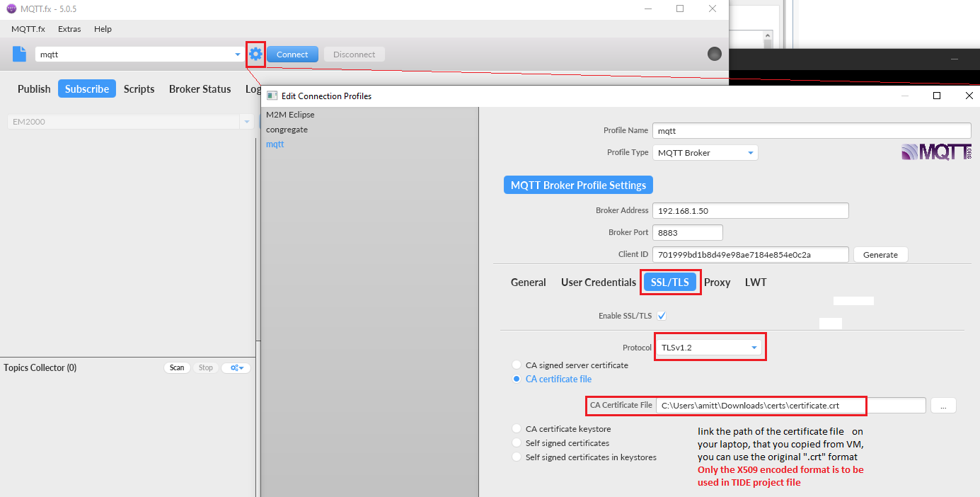
Task: Click the MQTT Broker Profile Settings button
Action: pyautogui.click(x=578, y=185)
